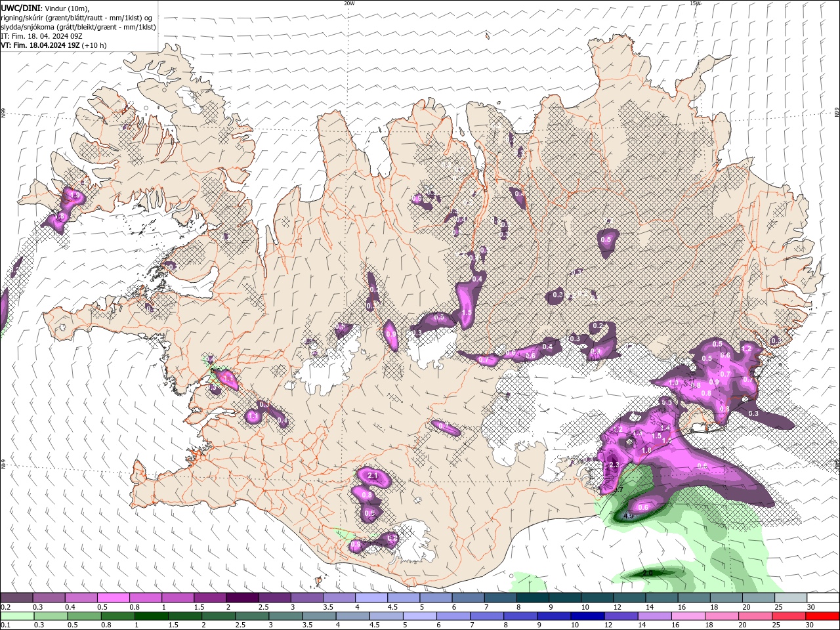Click the 15W longitude label
840x630 pixels.
pyautogui.click(x=695, y=3)
